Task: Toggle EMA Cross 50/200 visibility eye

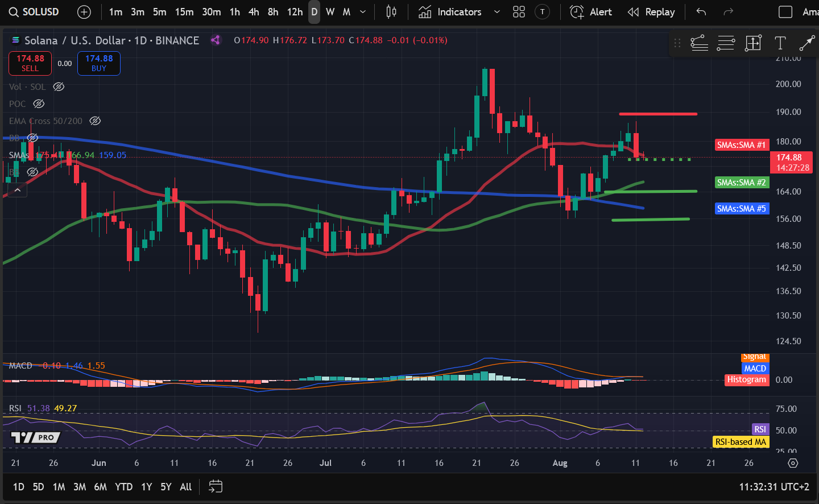Action: pyautogui.click(x=95, y=121)
